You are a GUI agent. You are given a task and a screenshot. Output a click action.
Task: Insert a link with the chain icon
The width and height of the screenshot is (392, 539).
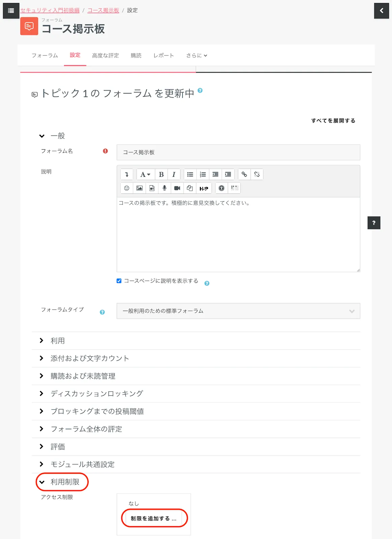[244, 175]
